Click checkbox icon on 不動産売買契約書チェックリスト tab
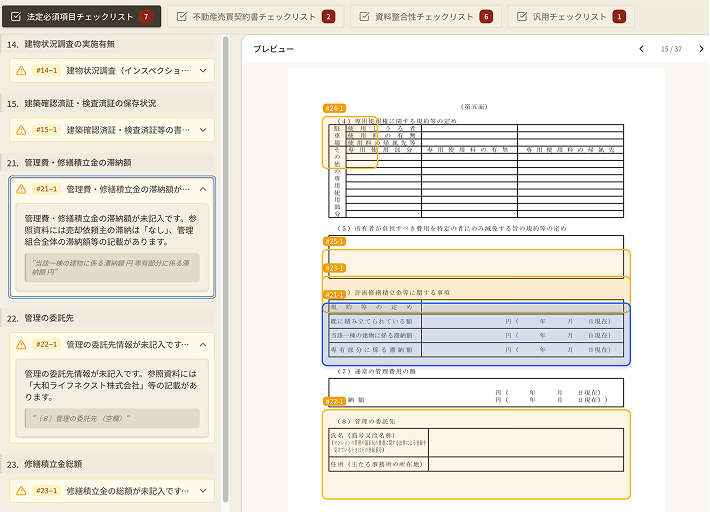Image resolution: width=710 pixels, height=512 pixels. (181, 17)
